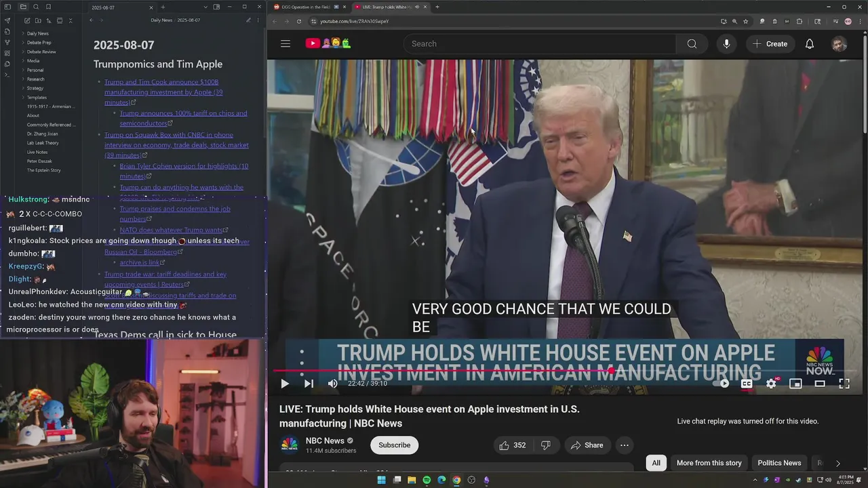Start YouTube voice search microphone
Image resolution: width=868 pixels, height=488 pixels.
pyautogui.click(x=726, y=43)
